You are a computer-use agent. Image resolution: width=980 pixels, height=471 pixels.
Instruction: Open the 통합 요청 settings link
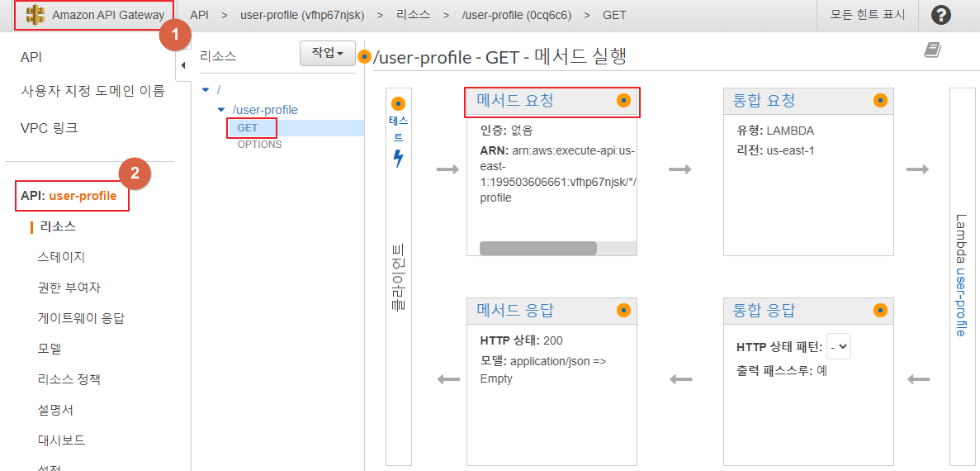(x=763, y=101)
